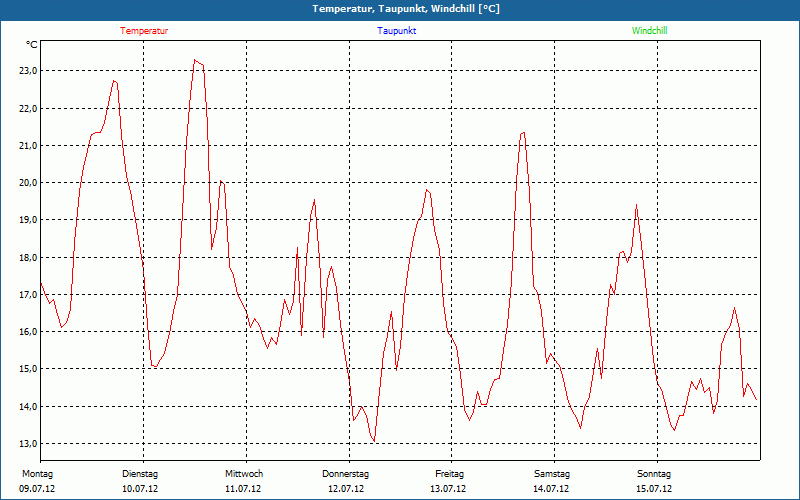Screen dimensions: 800x500
Task: Click the date 12.07.12
Action: pos(346,489)
